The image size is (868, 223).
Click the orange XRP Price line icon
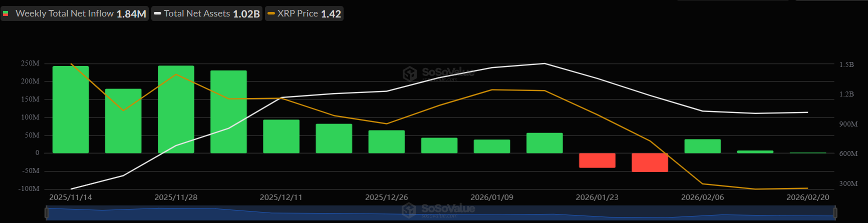pyautogui.click(x=271, y=14)
